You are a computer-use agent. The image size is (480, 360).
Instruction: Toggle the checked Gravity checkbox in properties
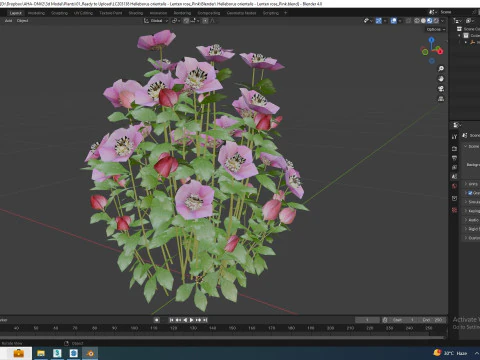coord(470,193)
